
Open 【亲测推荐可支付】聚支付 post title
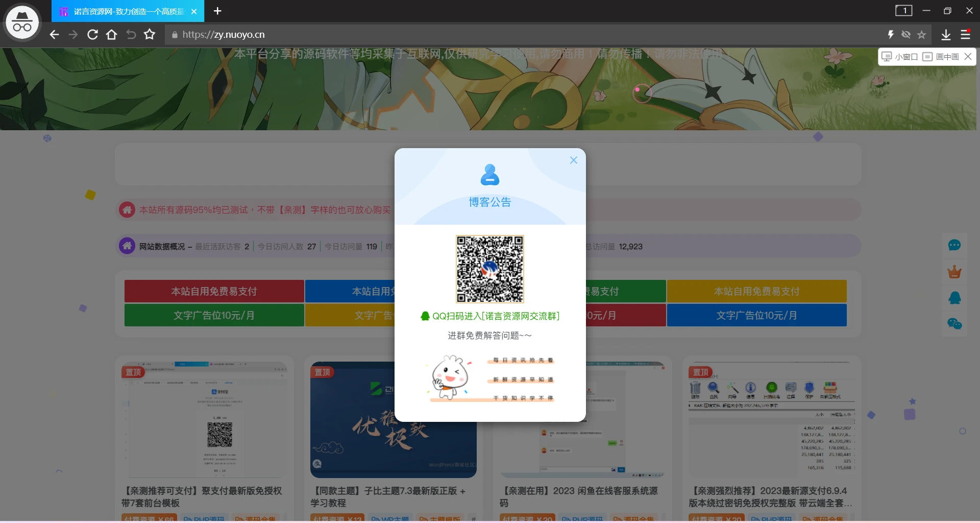click(x=202, y=497)
